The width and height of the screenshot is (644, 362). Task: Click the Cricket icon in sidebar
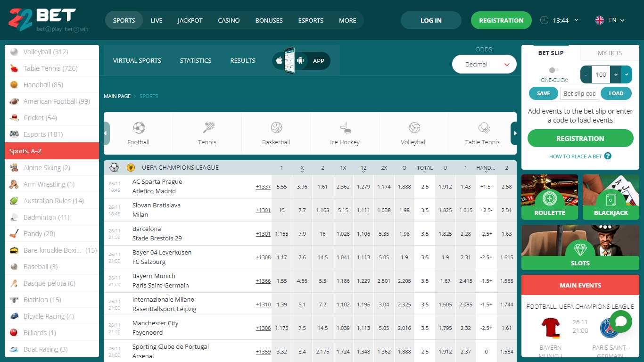[x=14, y=118]
